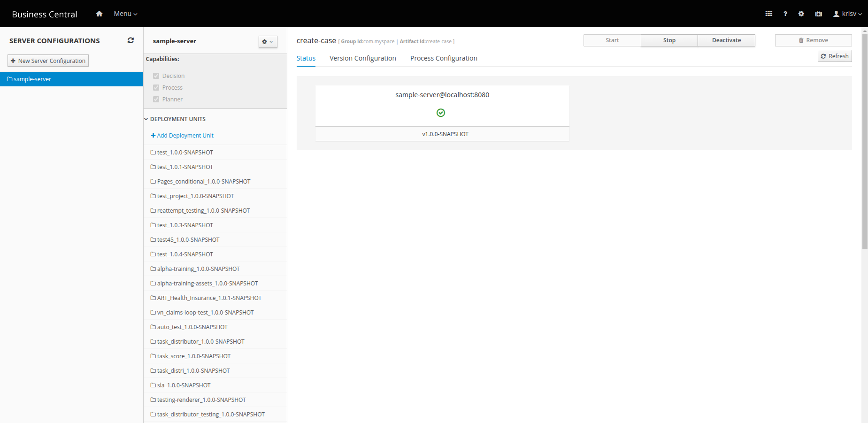Toggle the Planner capability checkbox
The image size is (868, 423).
point(156,99)
